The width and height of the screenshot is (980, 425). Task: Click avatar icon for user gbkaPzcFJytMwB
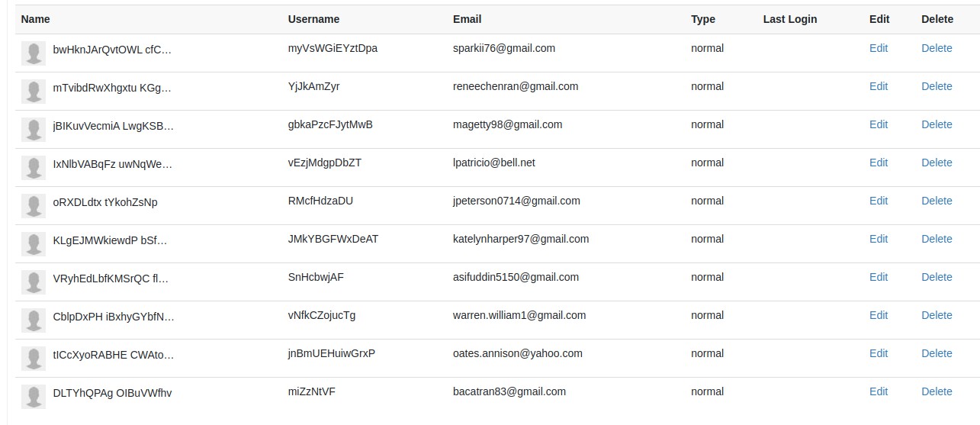pos(34,129)
